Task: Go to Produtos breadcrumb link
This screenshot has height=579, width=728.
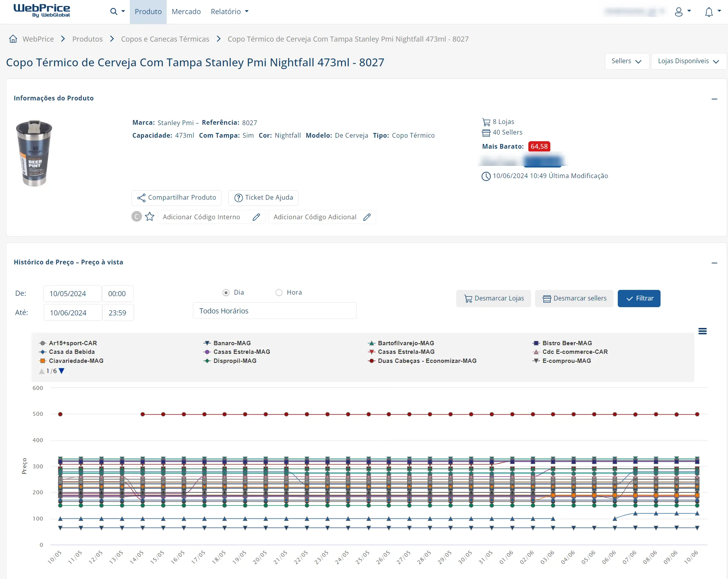Action: coord(87,39)
